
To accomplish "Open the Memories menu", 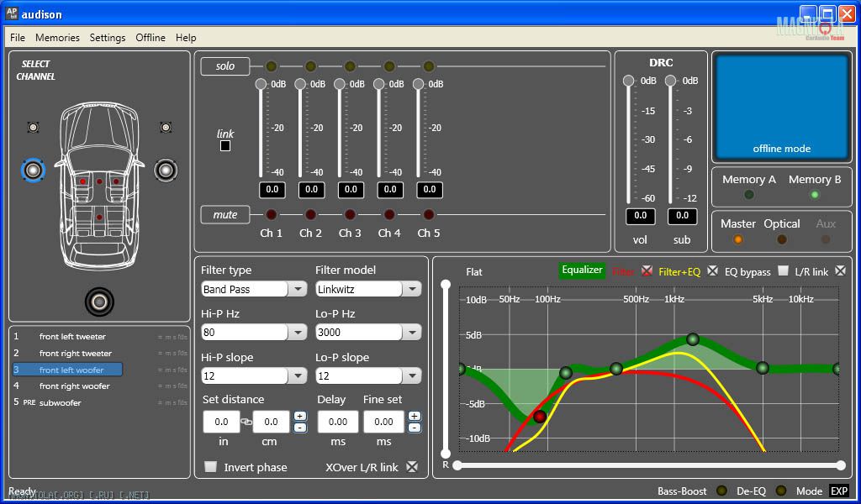I will (58, 37).
